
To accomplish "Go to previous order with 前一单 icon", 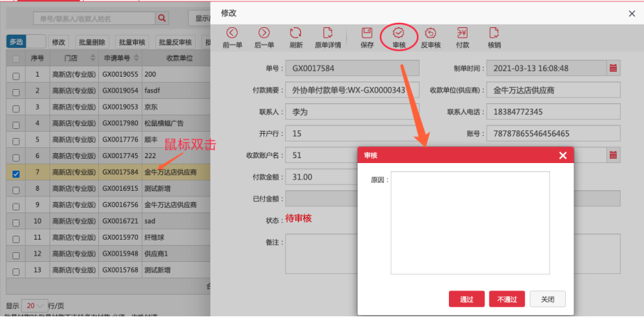I will coord(233,33).
